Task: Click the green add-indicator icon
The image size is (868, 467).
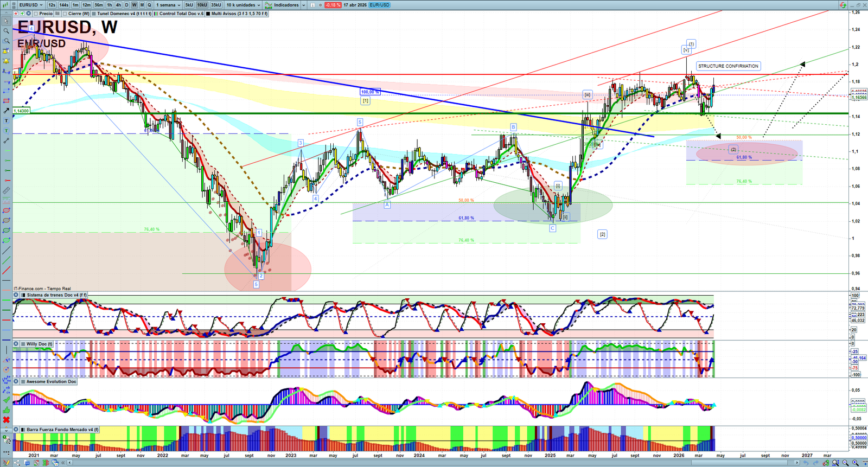Action: click(x=22, y=14)
